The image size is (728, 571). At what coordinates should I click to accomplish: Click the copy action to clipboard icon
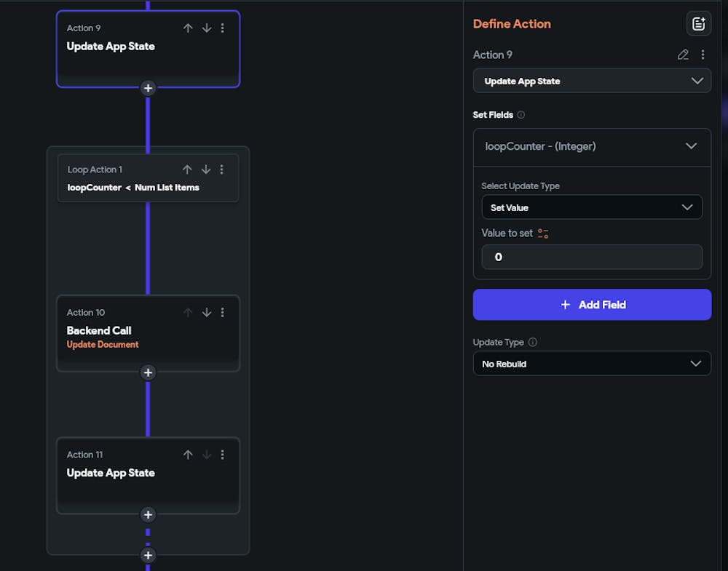(698, 23)
